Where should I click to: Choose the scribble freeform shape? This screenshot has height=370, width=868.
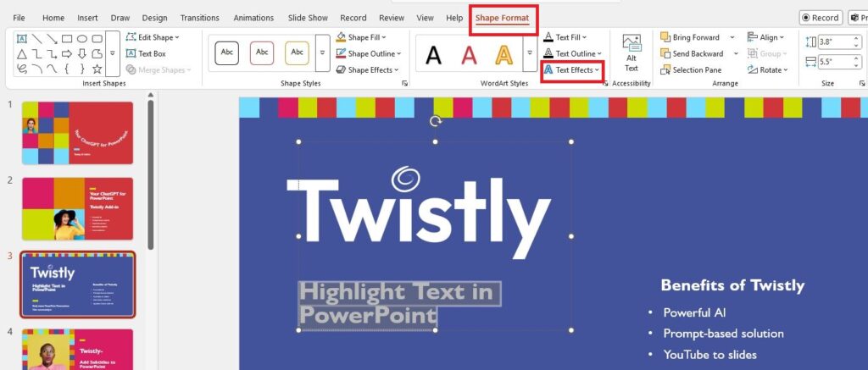pos(22,69)
